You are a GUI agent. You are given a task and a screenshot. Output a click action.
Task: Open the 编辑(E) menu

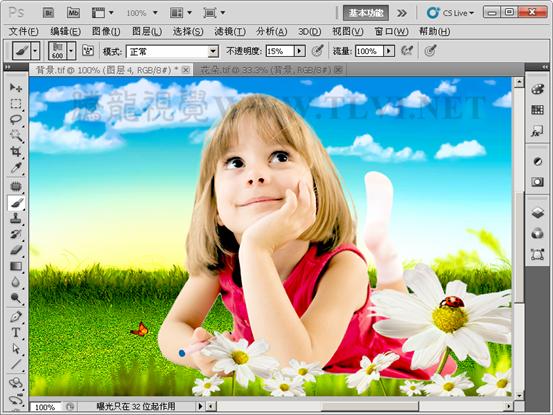click(66, 31)
